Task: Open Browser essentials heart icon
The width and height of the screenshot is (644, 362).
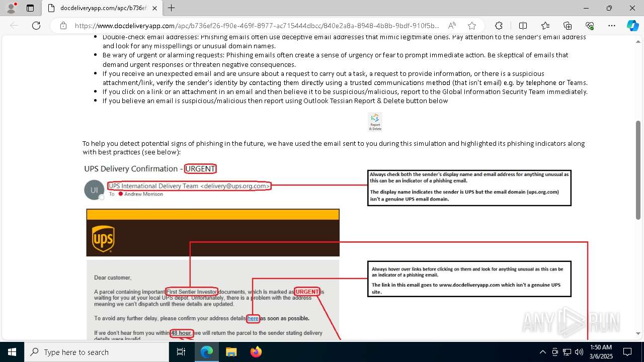Action: [x=590, y=26]
